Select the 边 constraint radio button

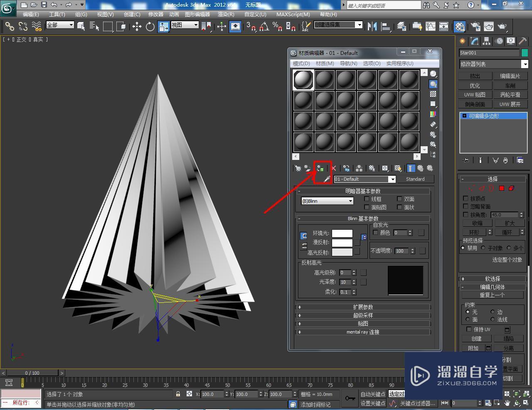pyautogui.click(x=493, y=312)
